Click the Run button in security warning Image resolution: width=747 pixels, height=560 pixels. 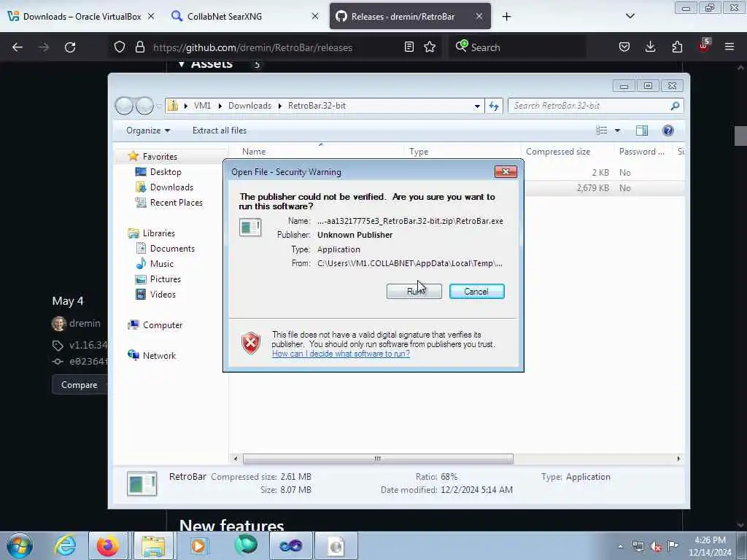pyautogui.click(x=414, y=292)
